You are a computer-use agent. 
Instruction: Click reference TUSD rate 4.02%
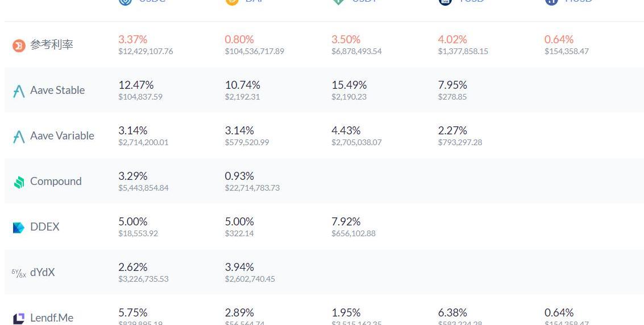[x=452, y=39]
